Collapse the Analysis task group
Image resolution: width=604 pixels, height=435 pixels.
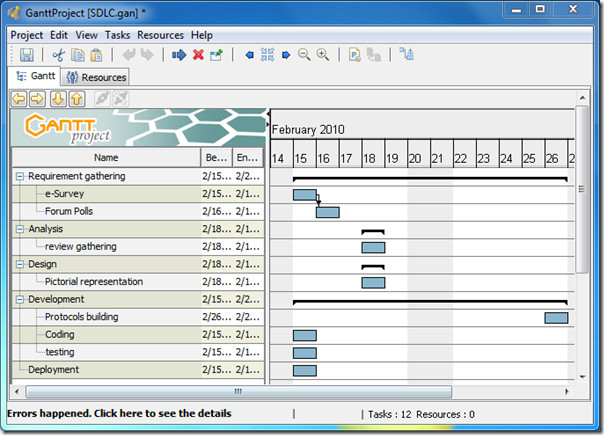[19, 229]
